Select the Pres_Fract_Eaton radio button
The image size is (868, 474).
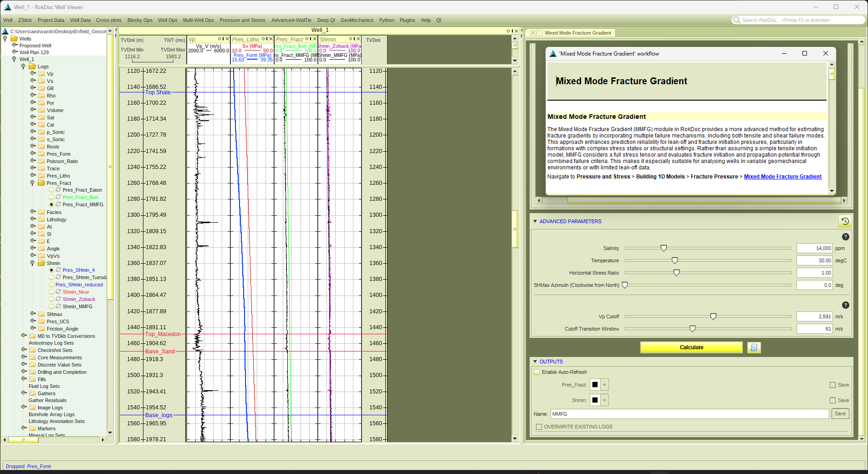point(51,190)
